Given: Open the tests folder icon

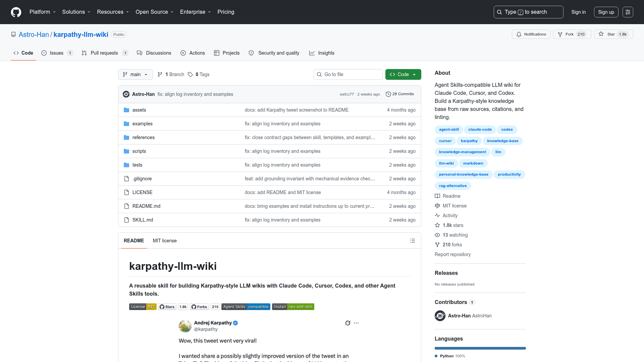Looking at the screenshot, I should click(126, 165).
